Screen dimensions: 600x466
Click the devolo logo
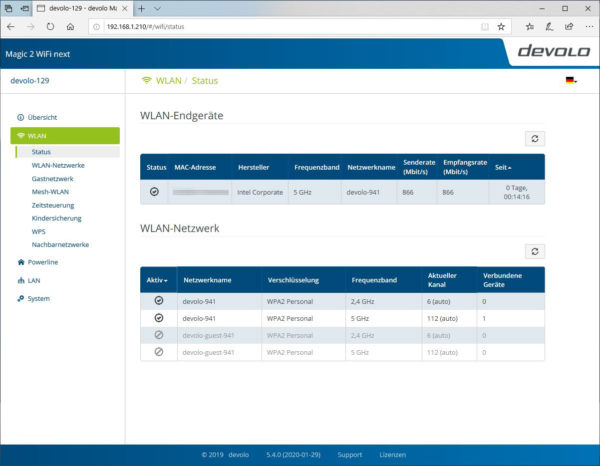554,51
